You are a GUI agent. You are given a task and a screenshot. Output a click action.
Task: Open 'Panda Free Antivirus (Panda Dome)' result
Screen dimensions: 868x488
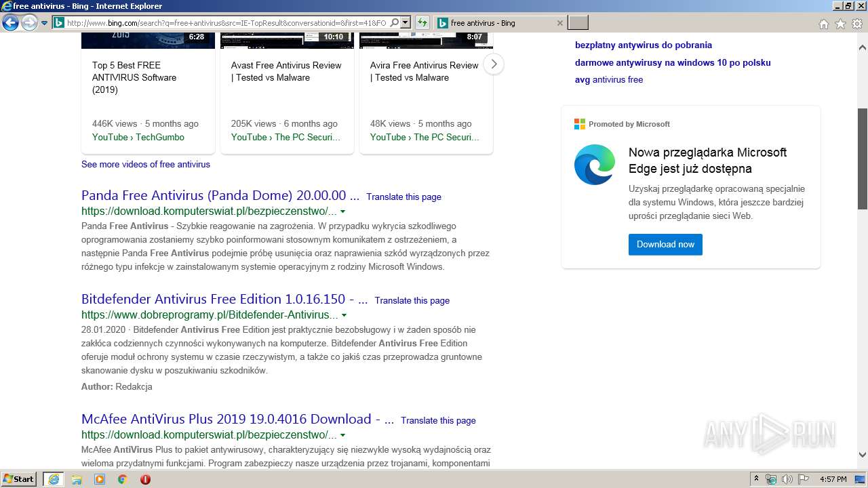220,196
